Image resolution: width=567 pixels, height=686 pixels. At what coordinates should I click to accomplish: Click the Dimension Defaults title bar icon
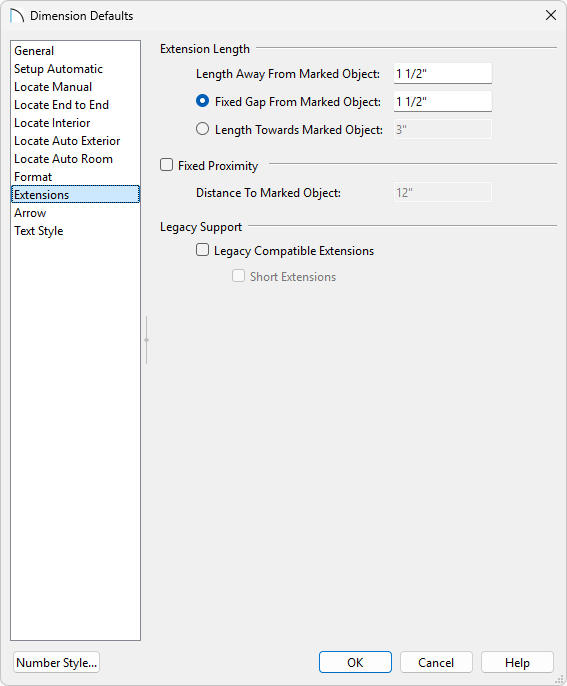point(17,16)
